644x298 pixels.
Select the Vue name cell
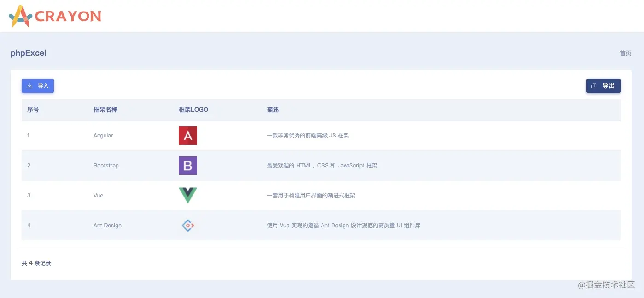pyautogui.click(x=99, y=196)
